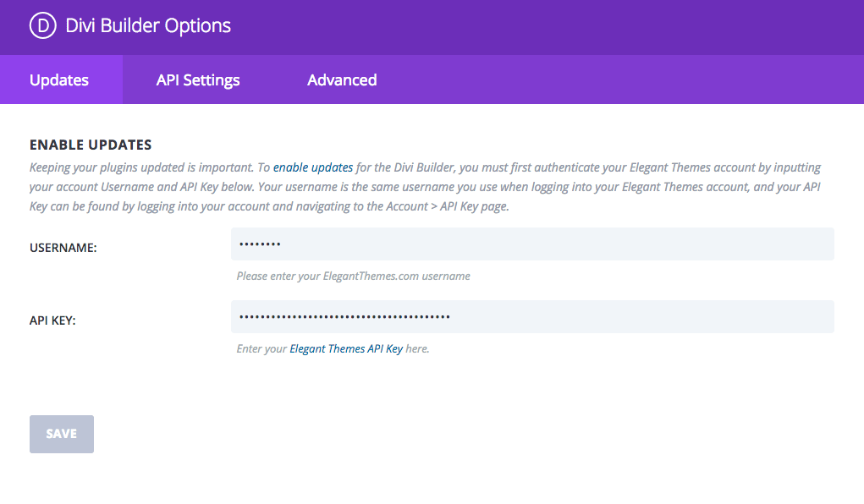Focus the API Key input field
This screenshot has width=864, height=504.
pos(532,317)
